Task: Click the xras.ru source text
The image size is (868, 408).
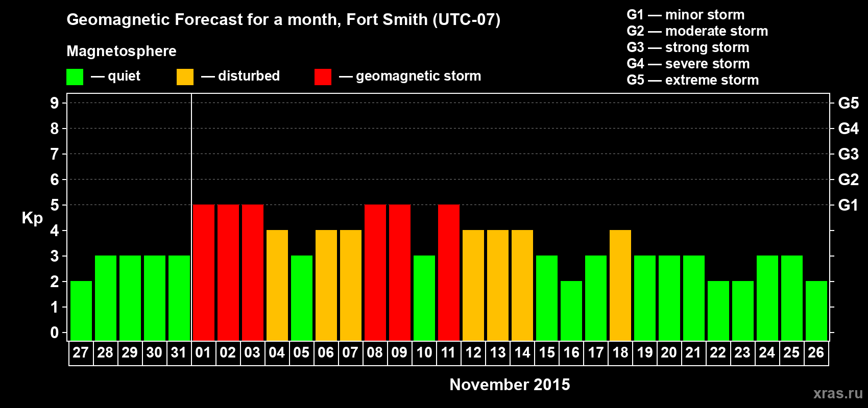Action: point(838,393)
